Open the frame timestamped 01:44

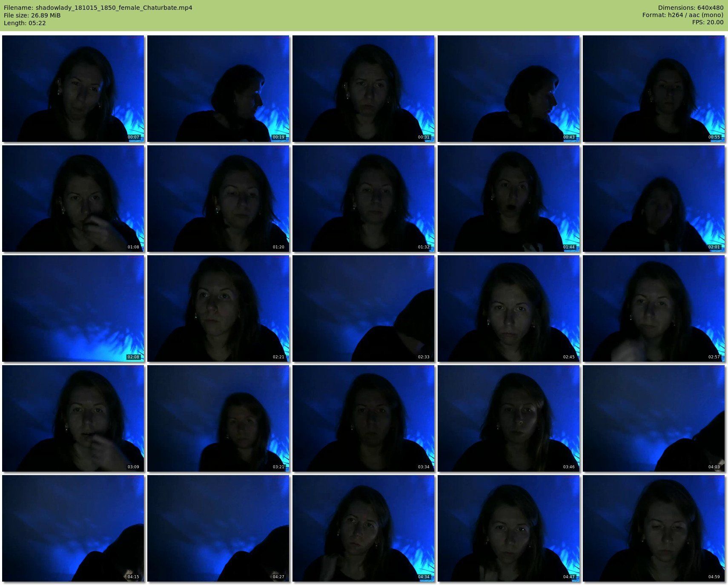(x=508, y=199)
